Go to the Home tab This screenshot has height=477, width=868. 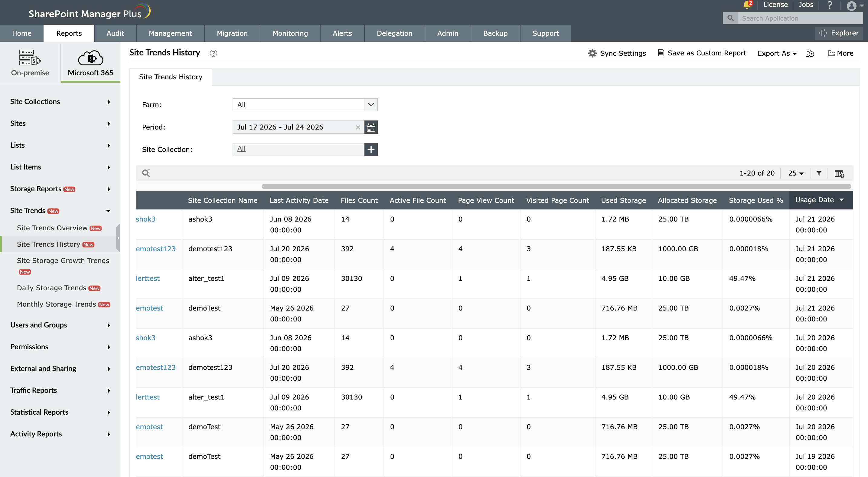(21, 33)
